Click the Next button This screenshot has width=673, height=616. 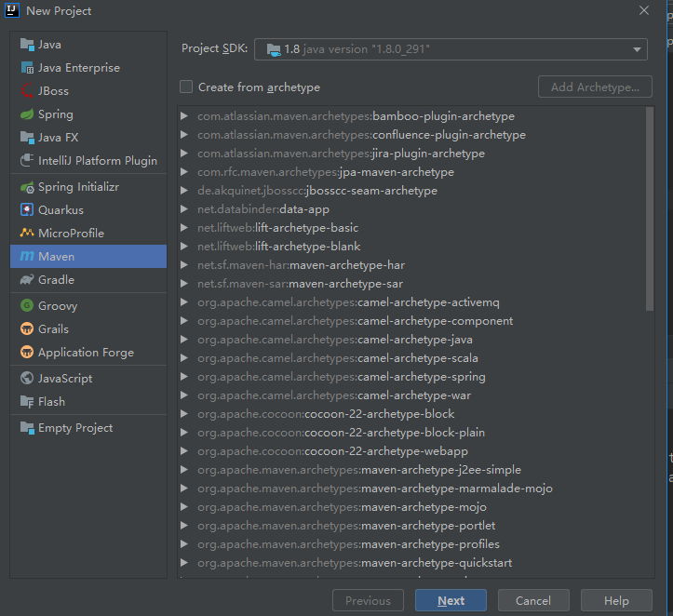tap(451, 600)
